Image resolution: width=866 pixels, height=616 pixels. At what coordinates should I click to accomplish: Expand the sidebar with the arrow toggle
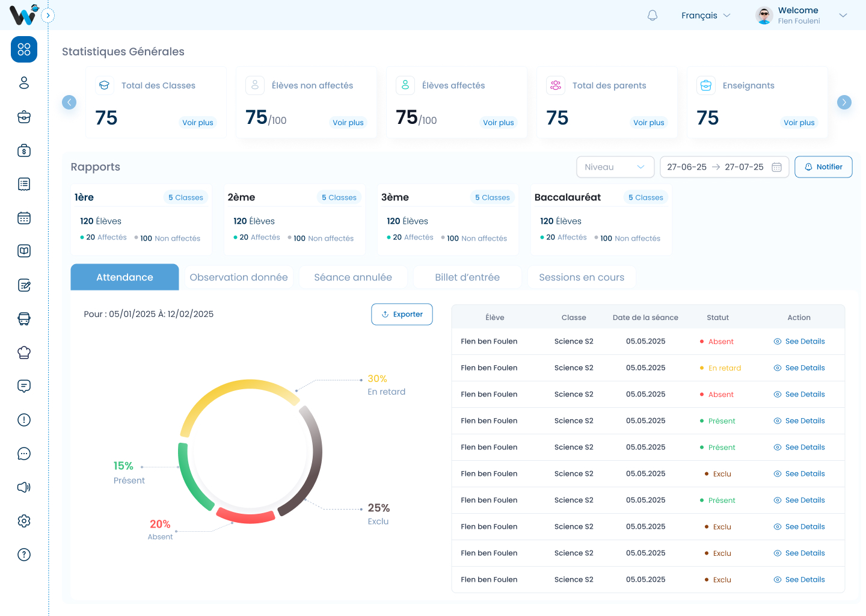coord(48,16)
